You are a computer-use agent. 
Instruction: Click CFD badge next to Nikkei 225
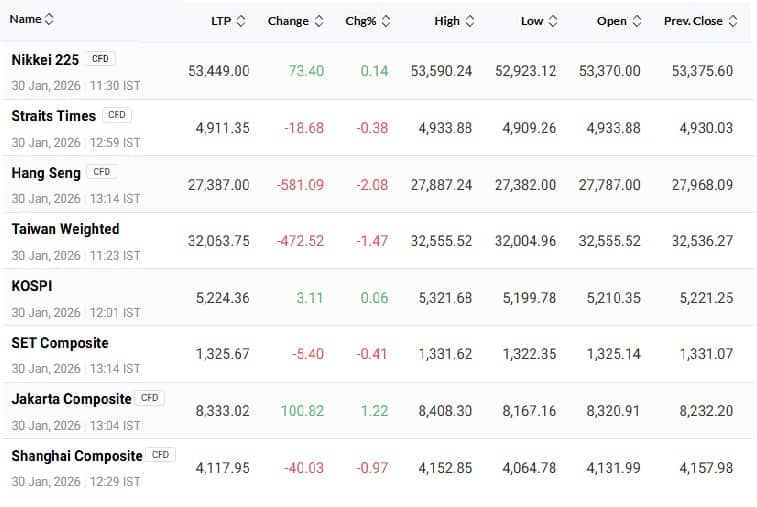coord(100,59)
